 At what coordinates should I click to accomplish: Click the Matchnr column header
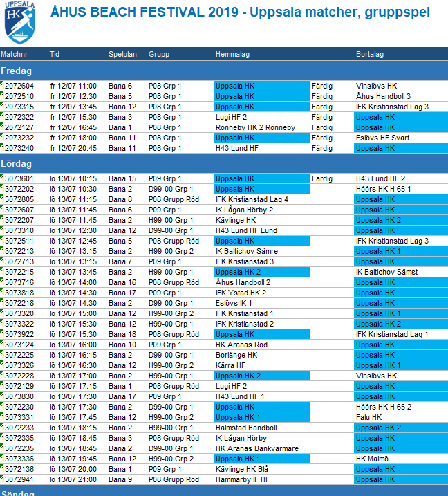point(15,54)
